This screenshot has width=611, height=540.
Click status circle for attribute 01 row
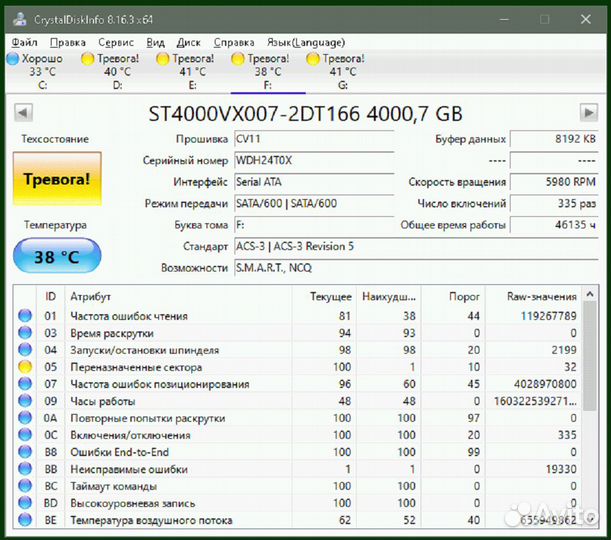tap(25, 316)
